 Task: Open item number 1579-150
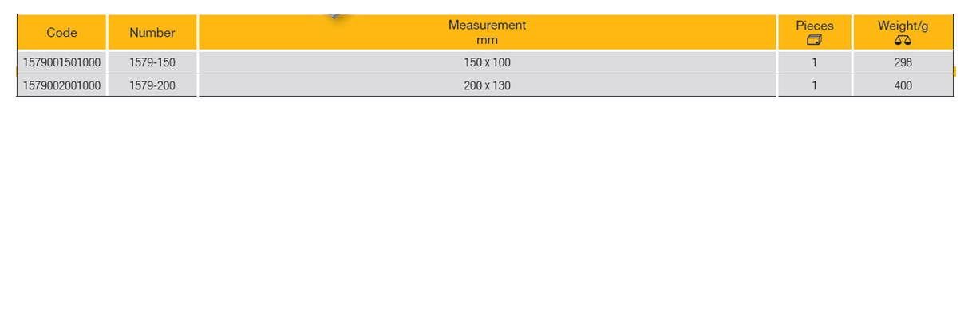152,62
